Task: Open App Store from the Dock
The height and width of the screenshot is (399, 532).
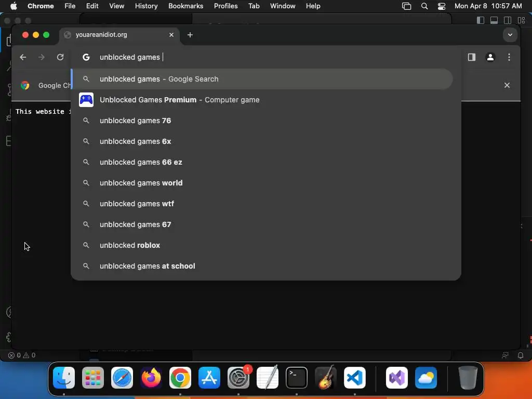Action: pyautogui.click(x=209, y=378)
